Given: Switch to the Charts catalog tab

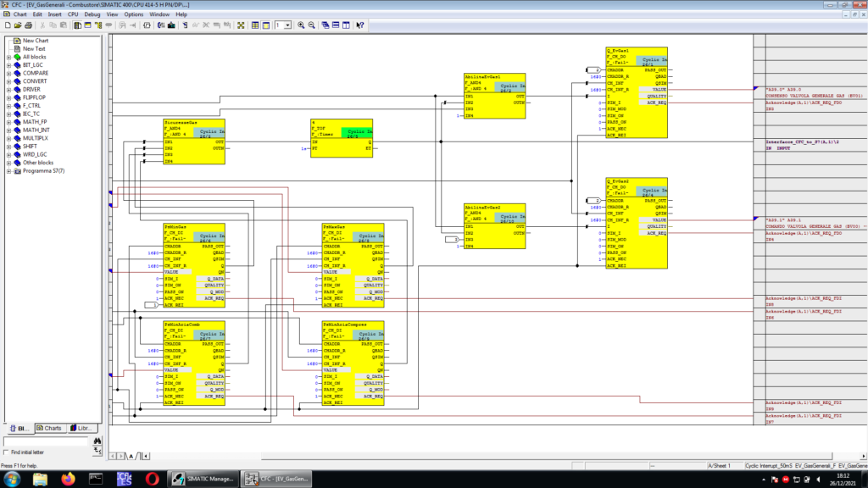Looking at the screenshot, I should tap(49, 428).
